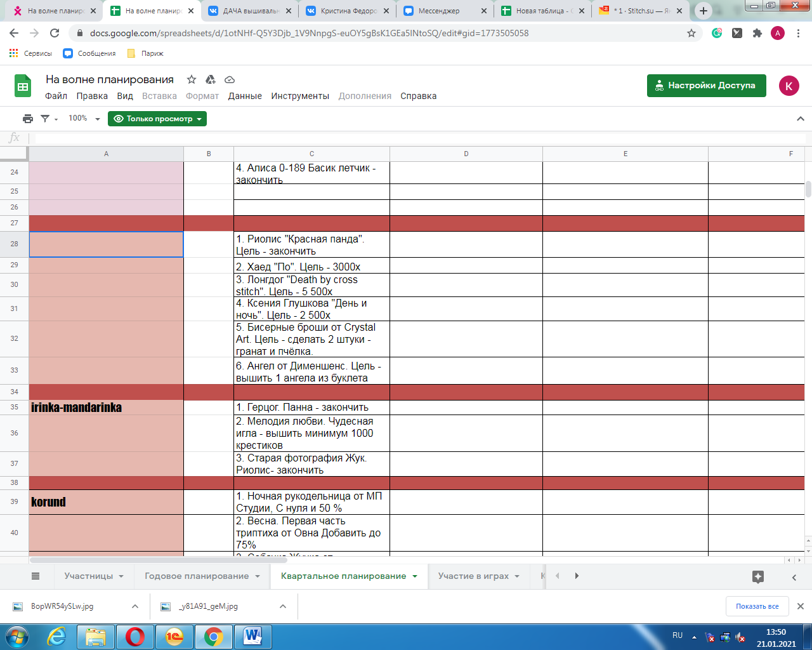Open the Chrome three-dot menu
Screen dimensions: 812x650
coord(798,33)
